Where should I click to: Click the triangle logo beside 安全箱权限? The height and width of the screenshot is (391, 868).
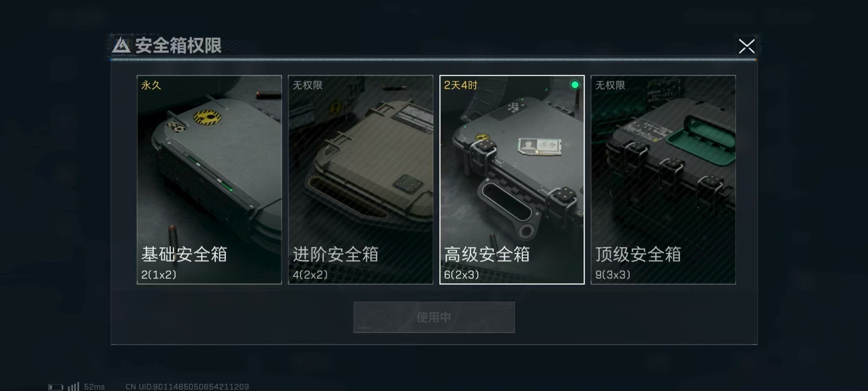tap(121, 45)
